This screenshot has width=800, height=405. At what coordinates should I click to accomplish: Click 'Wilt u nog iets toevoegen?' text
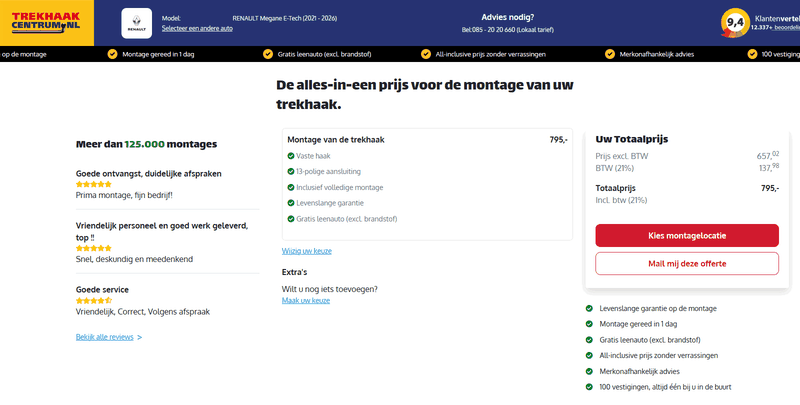330,289
